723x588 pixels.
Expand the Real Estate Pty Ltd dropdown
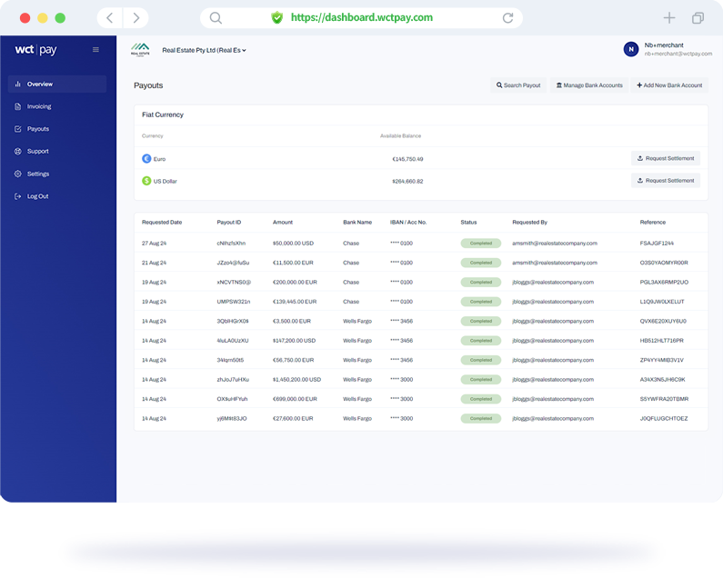[x=205, y=50]
